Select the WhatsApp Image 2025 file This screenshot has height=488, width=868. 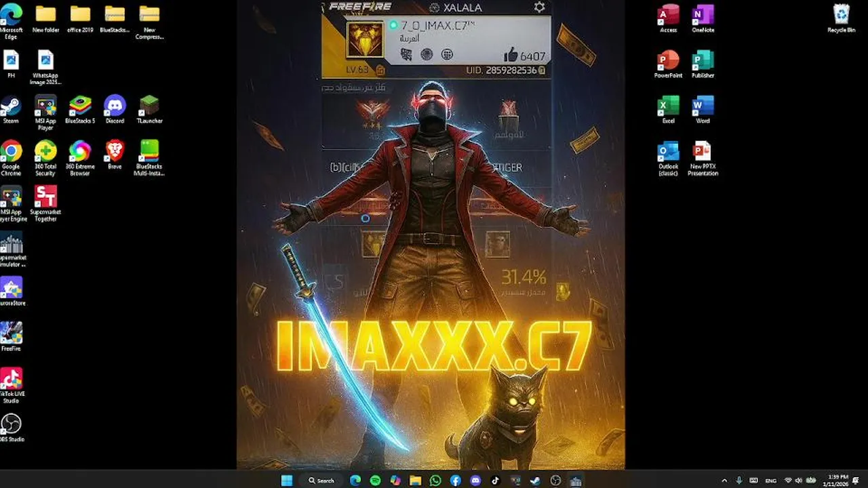45,68
